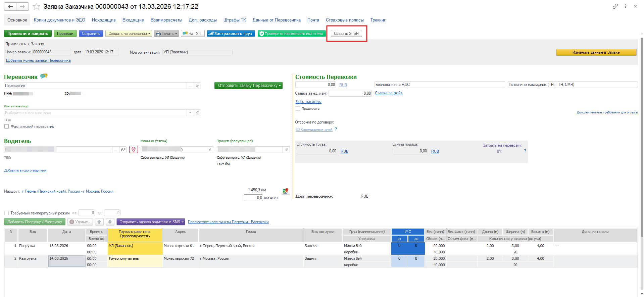Image resolution: width=644 pixels, height=297 pixels.
Task: Click the Провести и закрыть button
Action: [x=28, y=34]
